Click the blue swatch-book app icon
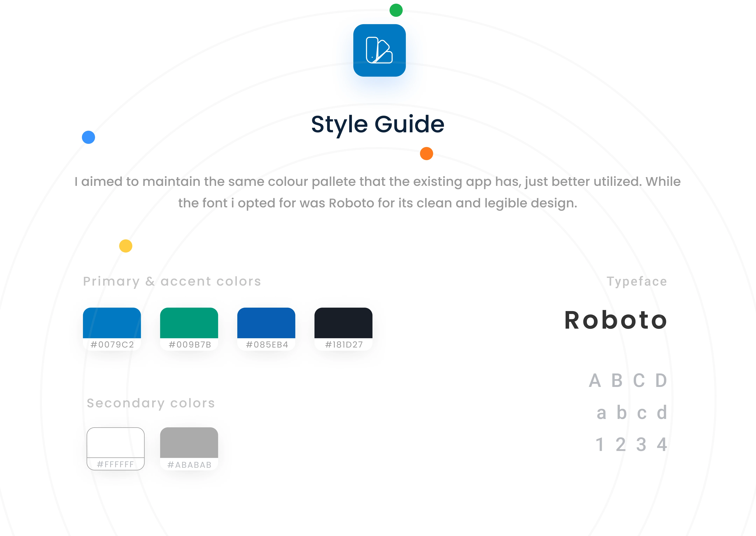The width and height of the screenshot is (756, 536). [x=379, y=51]
